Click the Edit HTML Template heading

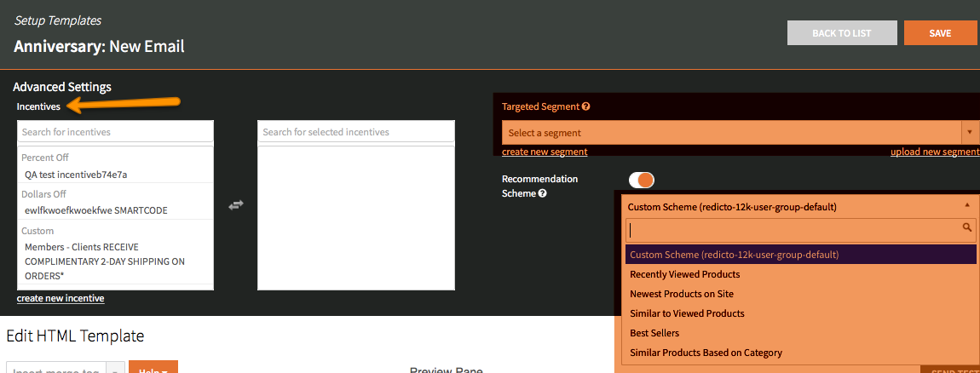[75, 336]
